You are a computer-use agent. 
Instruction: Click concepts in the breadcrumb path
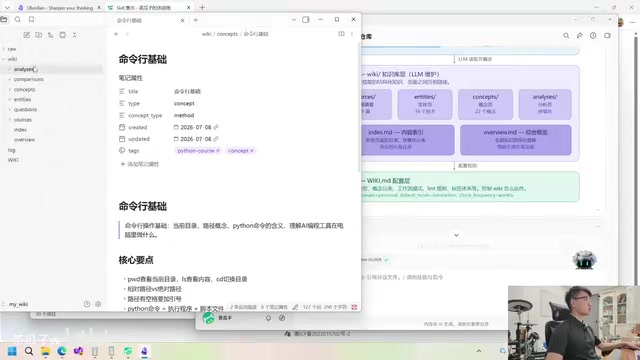click(227, 34)
